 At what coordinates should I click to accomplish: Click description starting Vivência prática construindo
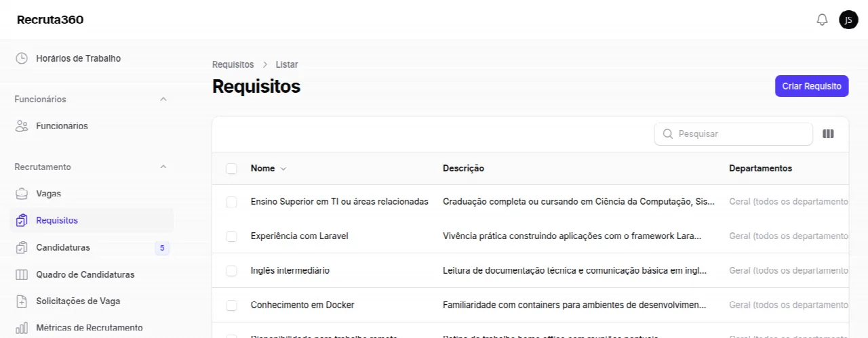(x=572, y=236)
